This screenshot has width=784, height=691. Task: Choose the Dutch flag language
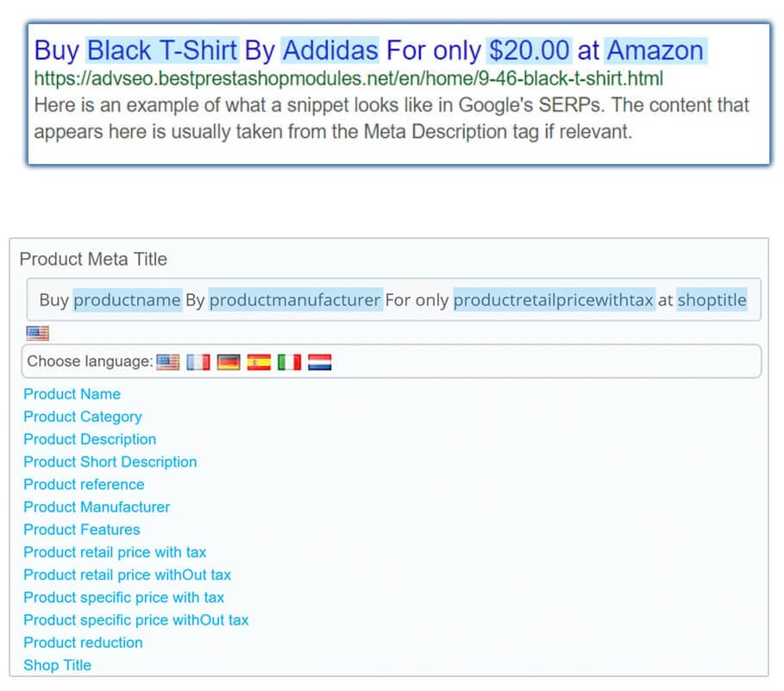tap(319, 362)
